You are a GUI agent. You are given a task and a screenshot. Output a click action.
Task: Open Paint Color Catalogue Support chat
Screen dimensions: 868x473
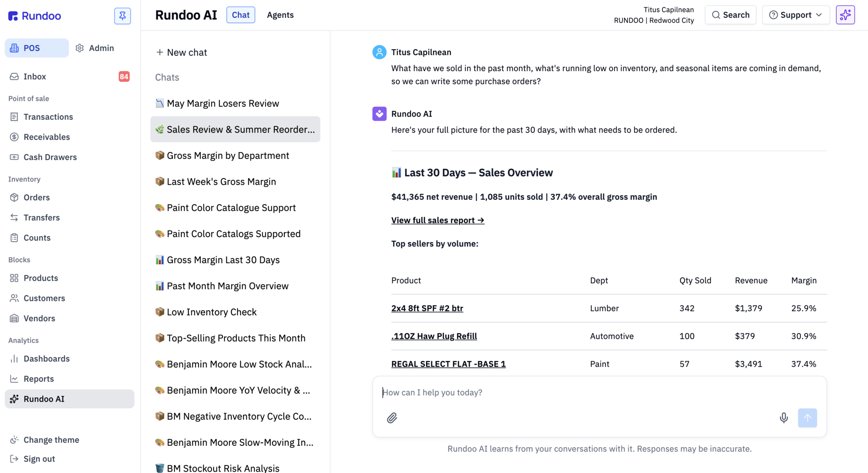tap(235, 207)
